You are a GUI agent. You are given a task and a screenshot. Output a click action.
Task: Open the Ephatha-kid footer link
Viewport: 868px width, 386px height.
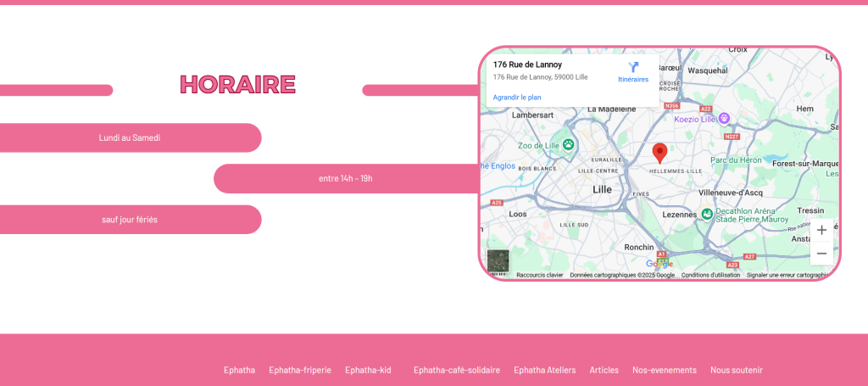click(368, 370)
